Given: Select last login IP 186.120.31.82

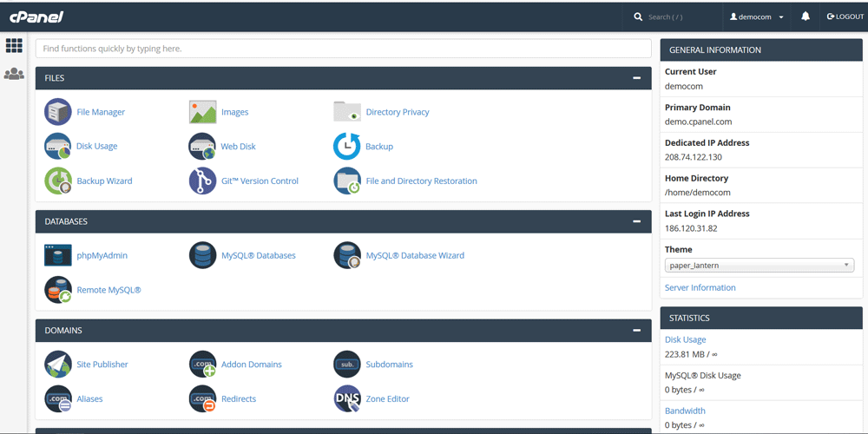Looking at the screenshot, I should coord(691,228).
